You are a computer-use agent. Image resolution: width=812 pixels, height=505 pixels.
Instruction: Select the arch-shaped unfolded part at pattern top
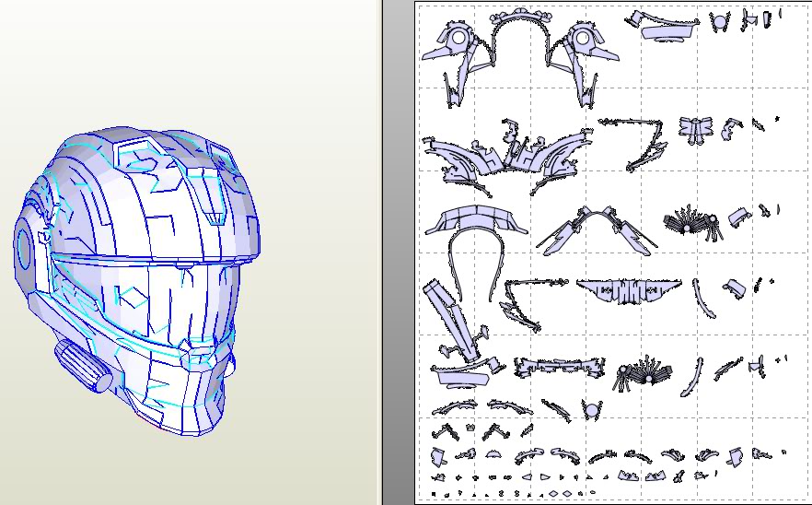(x=520, y=36)
